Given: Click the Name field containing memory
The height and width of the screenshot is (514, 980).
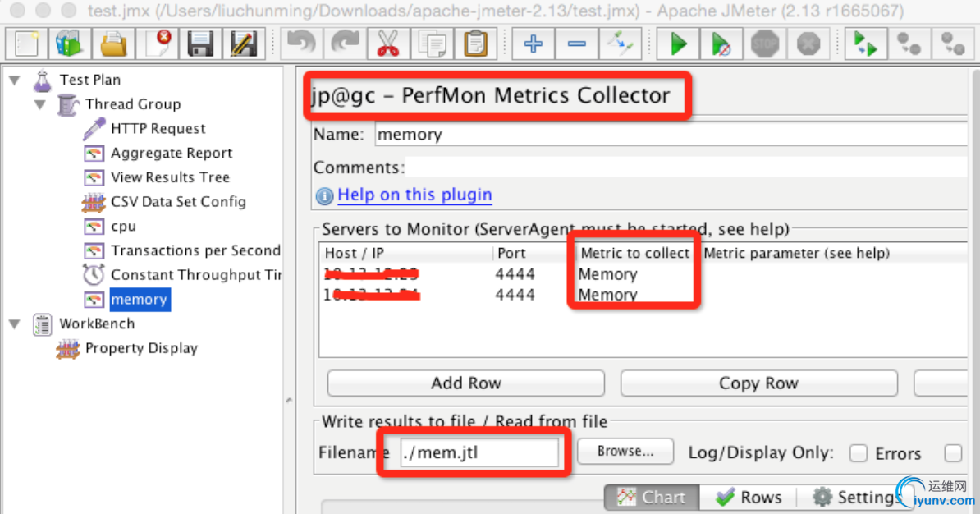Looking at the screenshot, I should (x=671, y=135).
